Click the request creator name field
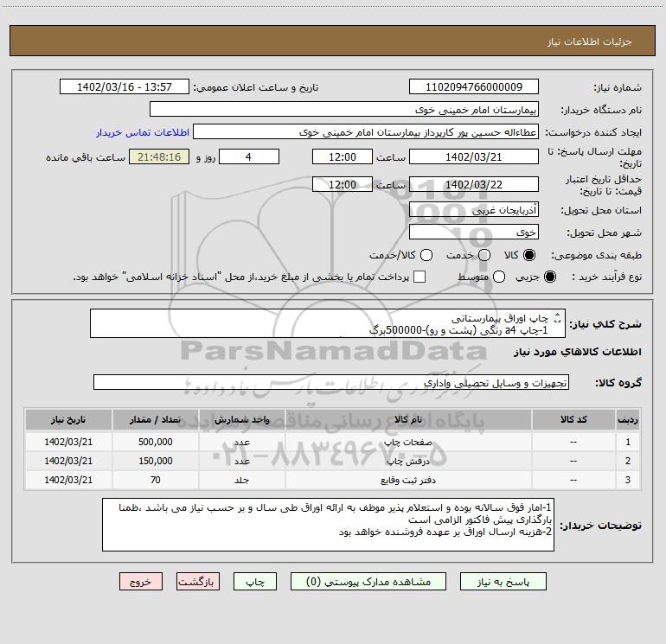The height and width of the screenshot is (644, 666). coord(366,132)
